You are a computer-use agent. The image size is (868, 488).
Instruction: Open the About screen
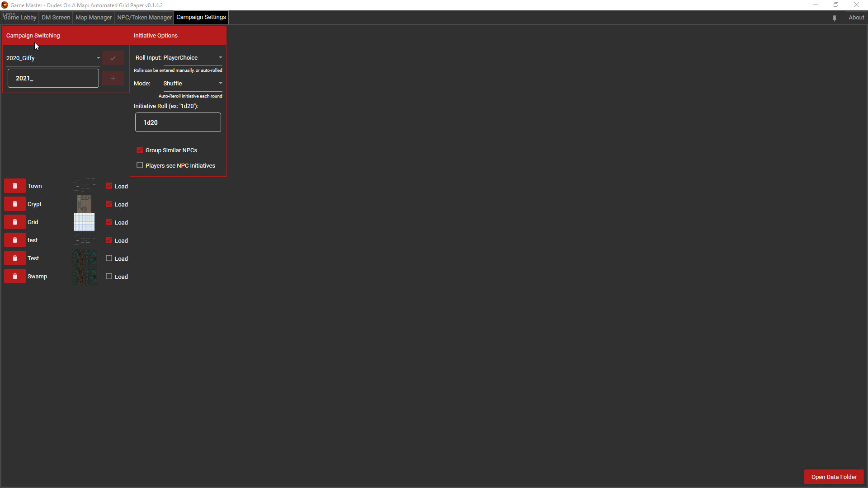857,17
